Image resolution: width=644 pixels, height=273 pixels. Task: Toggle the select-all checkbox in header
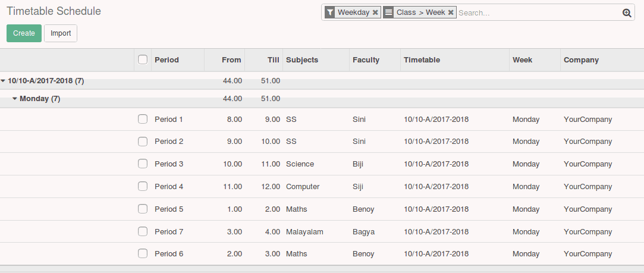tap(143, 59)
